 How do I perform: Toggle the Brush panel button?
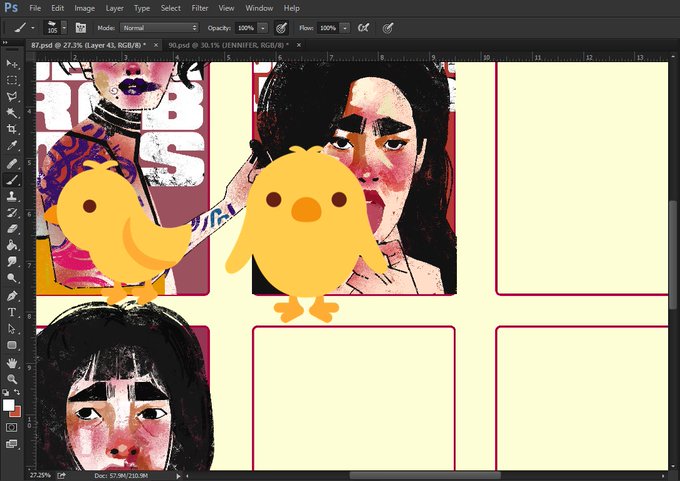81,28
